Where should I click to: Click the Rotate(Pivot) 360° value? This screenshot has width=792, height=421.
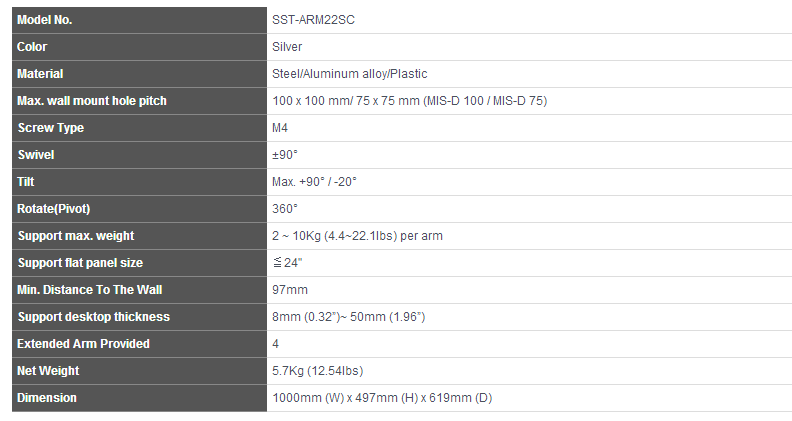[285, 209]
